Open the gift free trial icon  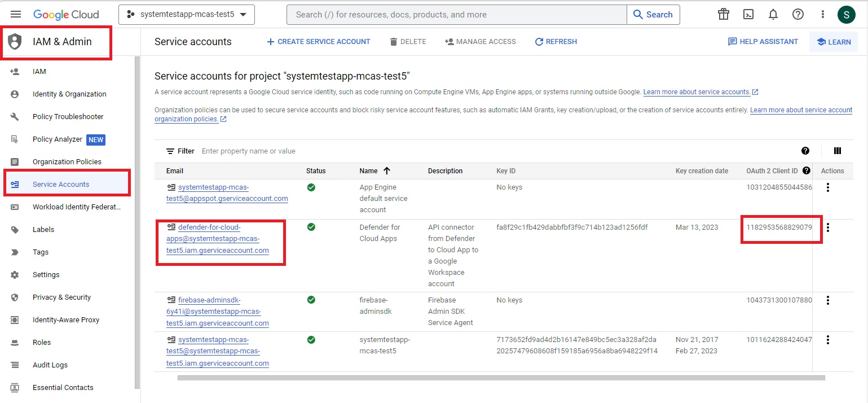(x=723, y=15)
